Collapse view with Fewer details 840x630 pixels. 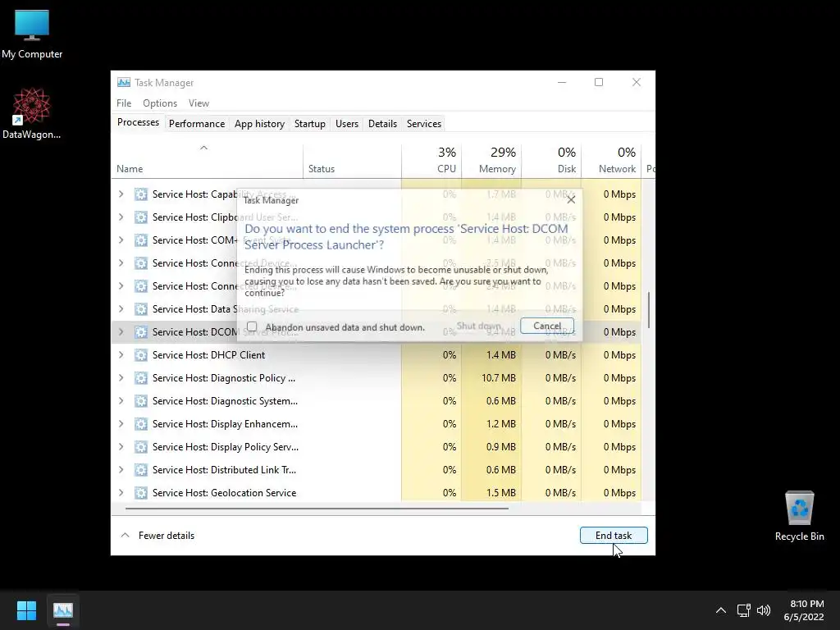click(x=157, y=535)
